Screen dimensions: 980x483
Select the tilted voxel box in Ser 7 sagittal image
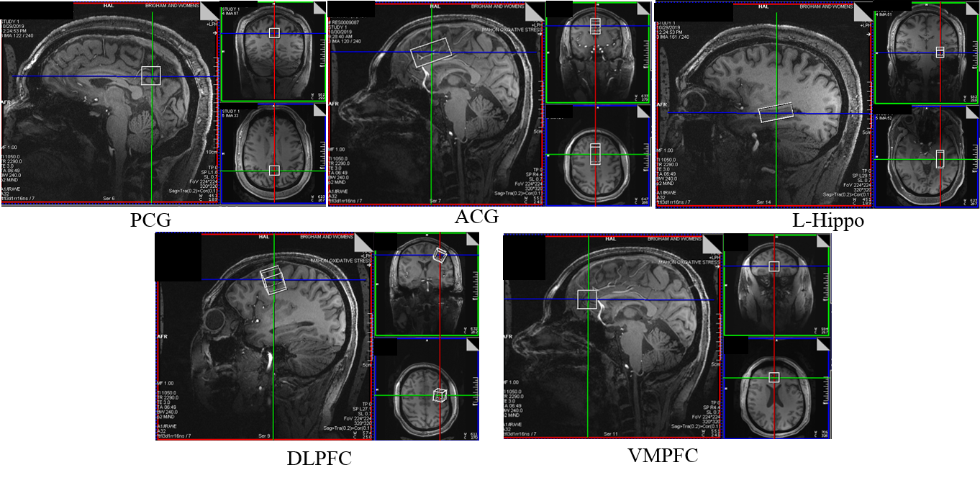[431, 53]
